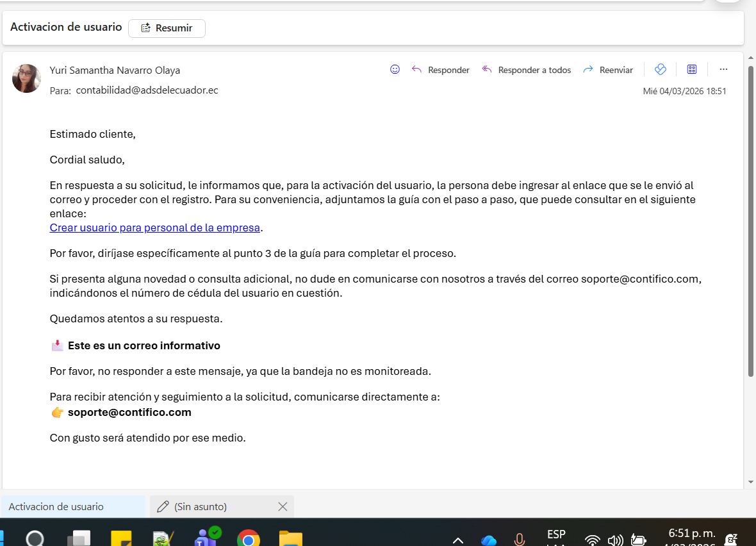Click the bold soporte@contifico.com address
This screenshot has height=546, width=756.
point(129,413)
